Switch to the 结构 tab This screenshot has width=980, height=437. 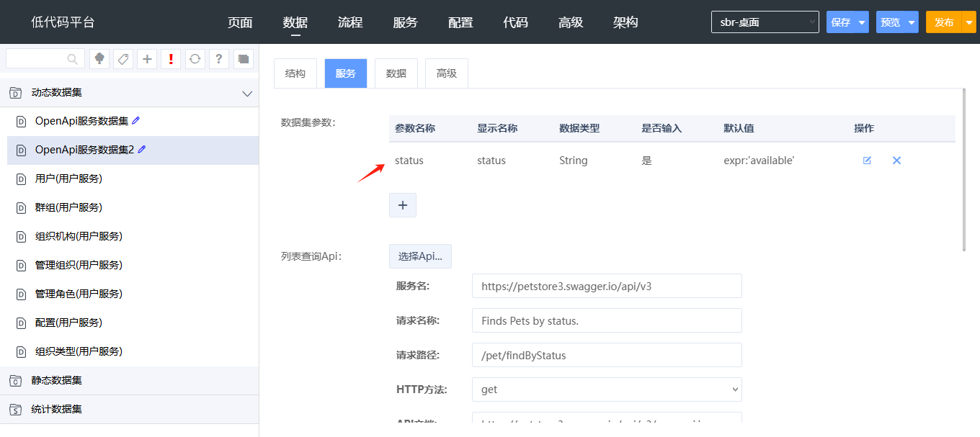coord(295,73)
